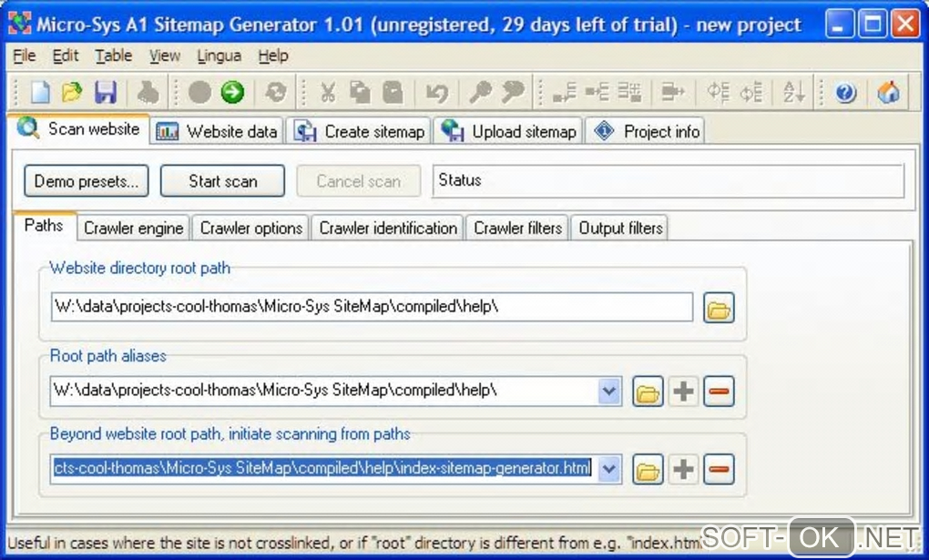
Task: Click the grey stop circle toolbar icon
Action: point(199,93)
